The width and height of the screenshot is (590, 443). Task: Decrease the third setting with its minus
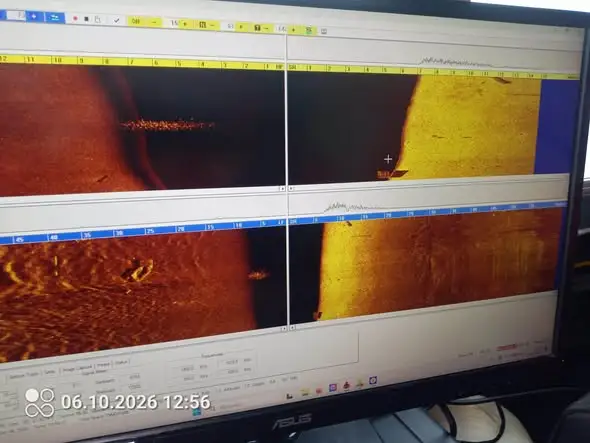[x=267, y=28]
